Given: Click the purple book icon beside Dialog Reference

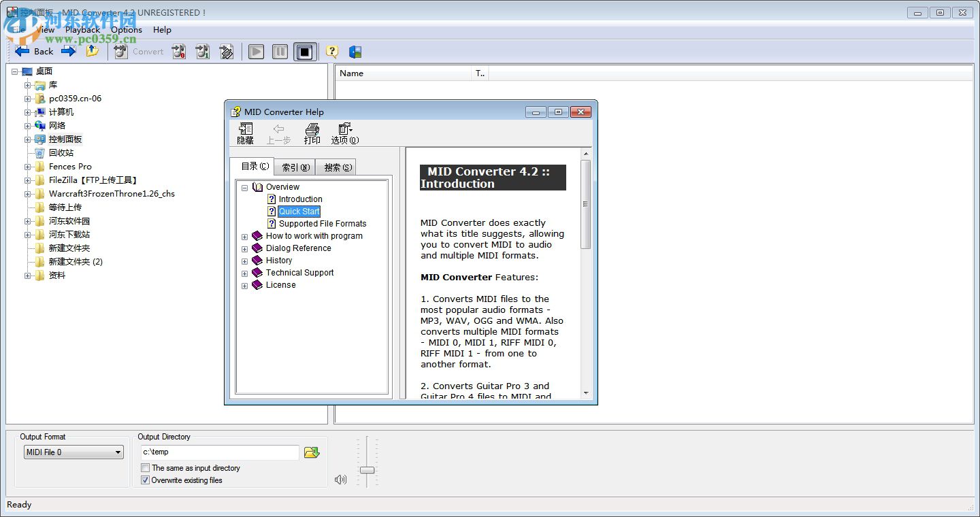Looking at the screenshot, I should [x=257, y=248].
